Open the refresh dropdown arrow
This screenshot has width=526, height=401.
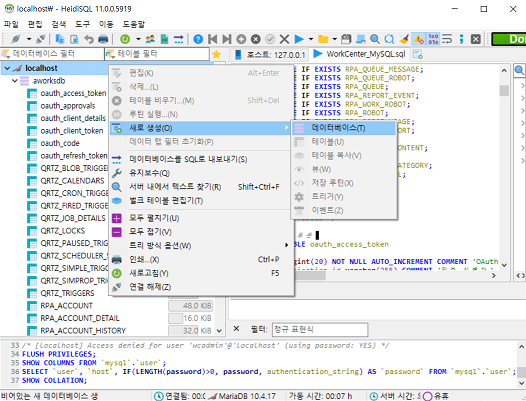[x=138, y=39]
